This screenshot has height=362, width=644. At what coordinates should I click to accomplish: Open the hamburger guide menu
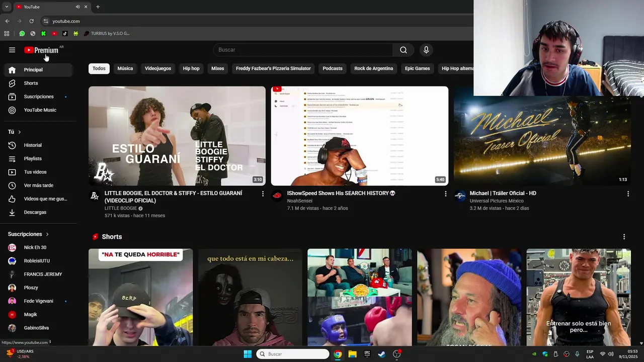(x=12, y=50)
